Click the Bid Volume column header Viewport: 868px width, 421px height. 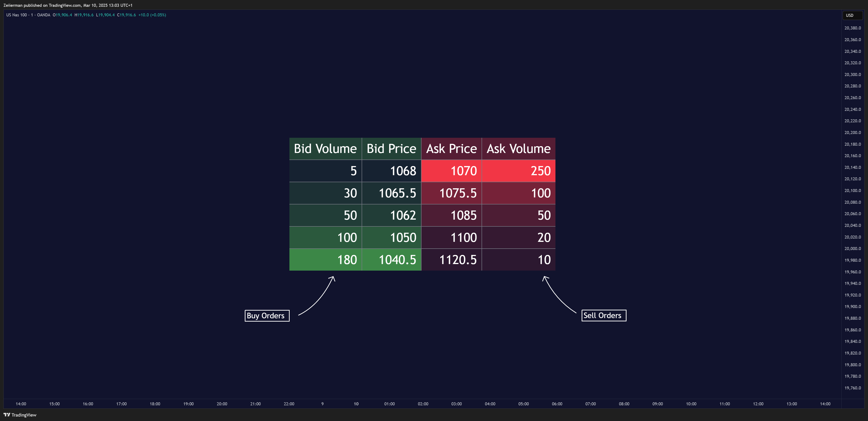click(x=325, y=149)
